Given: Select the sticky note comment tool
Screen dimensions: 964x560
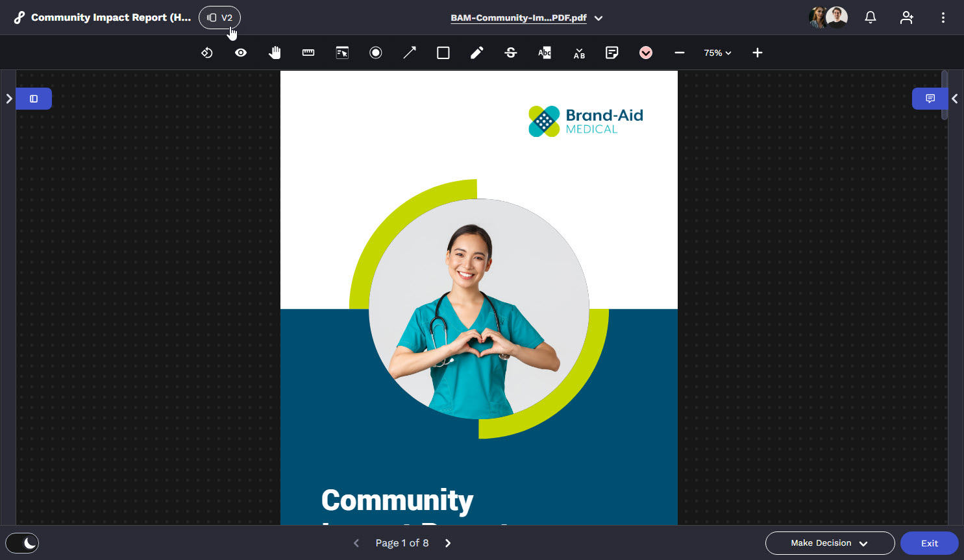Looking at the screenshot, I should (612, 53).
